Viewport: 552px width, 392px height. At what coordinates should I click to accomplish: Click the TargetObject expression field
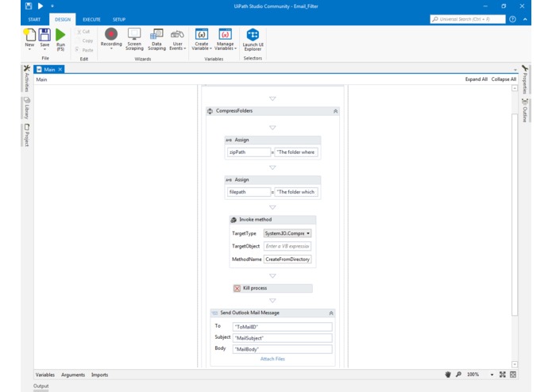pos(288,247)
